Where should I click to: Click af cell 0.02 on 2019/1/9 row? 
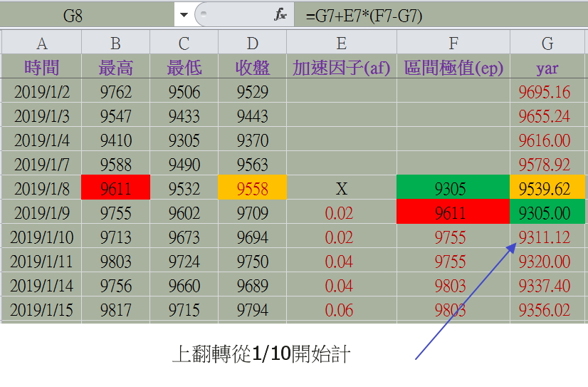pos(342,212)
